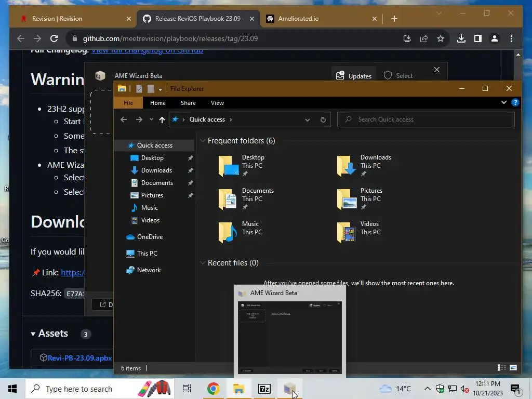Open the Videos frequent folder
The height and width of the screenshot is (399, 532).
click(359, 232)
